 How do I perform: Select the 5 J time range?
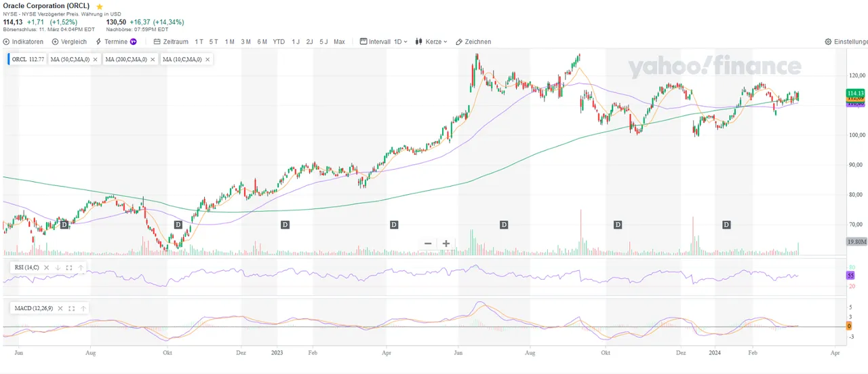tap(323, 41)
